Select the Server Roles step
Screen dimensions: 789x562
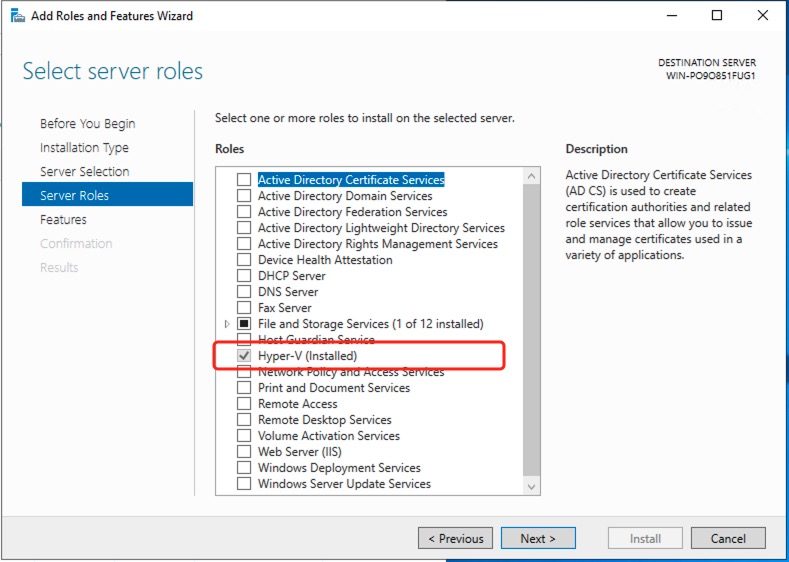(x=107, y=196)
